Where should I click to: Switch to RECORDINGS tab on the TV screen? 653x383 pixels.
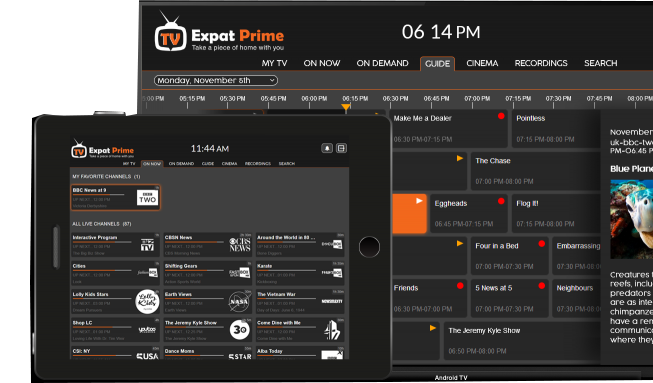[x=541, y=63]
